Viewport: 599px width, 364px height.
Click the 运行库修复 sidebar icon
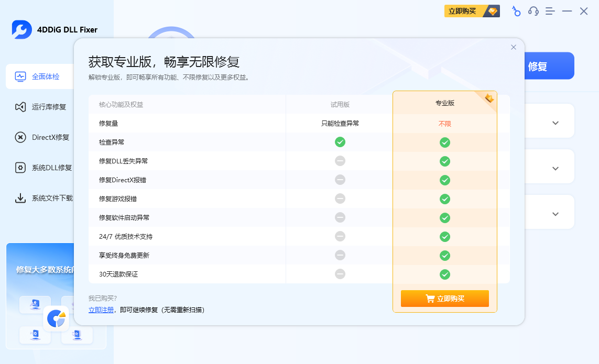pyautogui.click(x=20, y=107)
